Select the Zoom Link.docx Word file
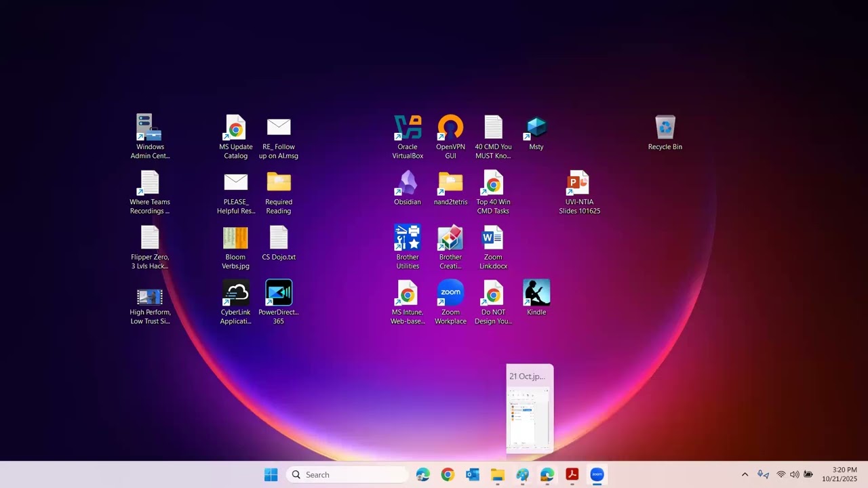 click(493, 247)
